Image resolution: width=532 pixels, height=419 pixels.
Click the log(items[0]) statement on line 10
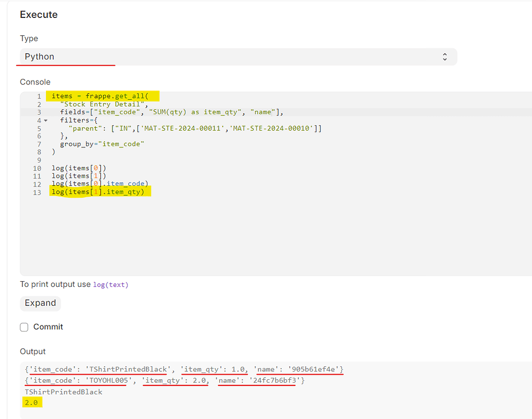pyautogui.click(x=79, y=167)
